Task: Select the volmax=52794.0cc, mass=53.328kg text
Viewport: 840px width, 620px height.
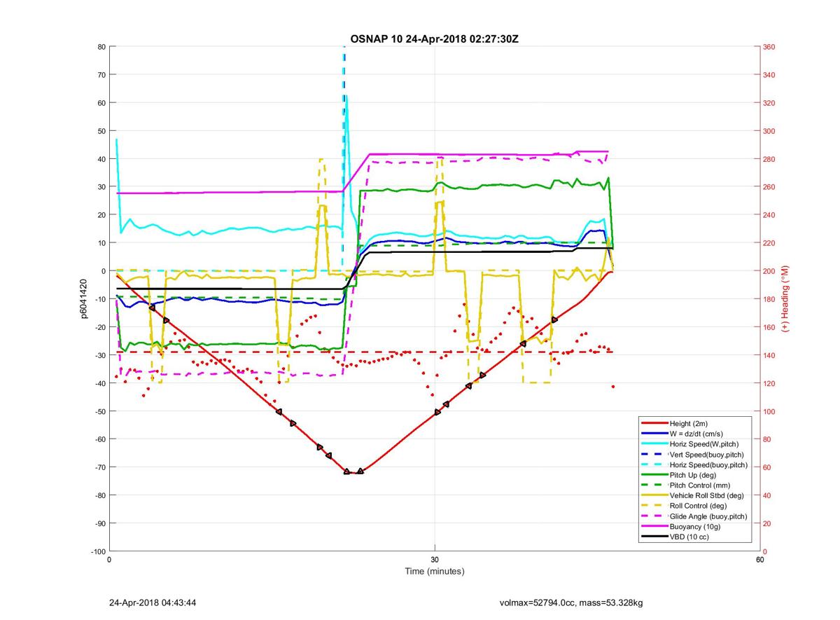Action: point(570,602)
